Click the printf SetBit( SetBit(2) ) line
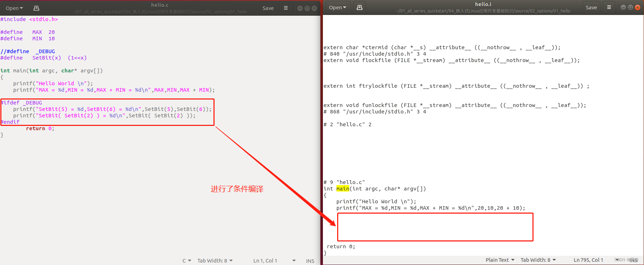Screen dimensions: 644x265 pos(104,116)
